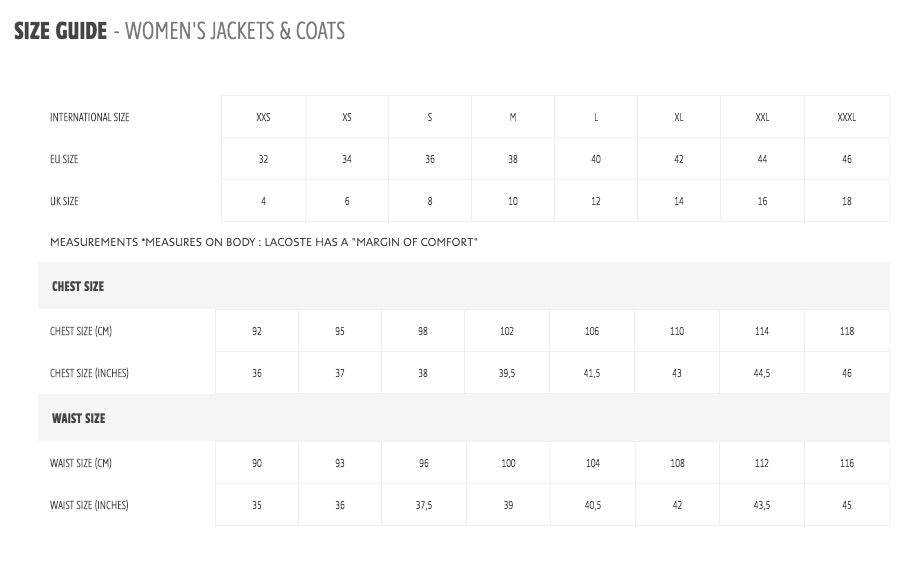Viewport: 922px width, 561px height.
Task: Click the SIZE GUIDE heading
Action: tap(60, 31)
